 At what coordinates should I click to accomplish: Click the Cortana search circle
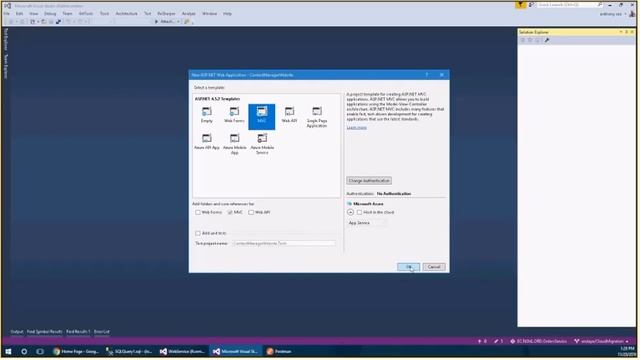pos(24,351)
